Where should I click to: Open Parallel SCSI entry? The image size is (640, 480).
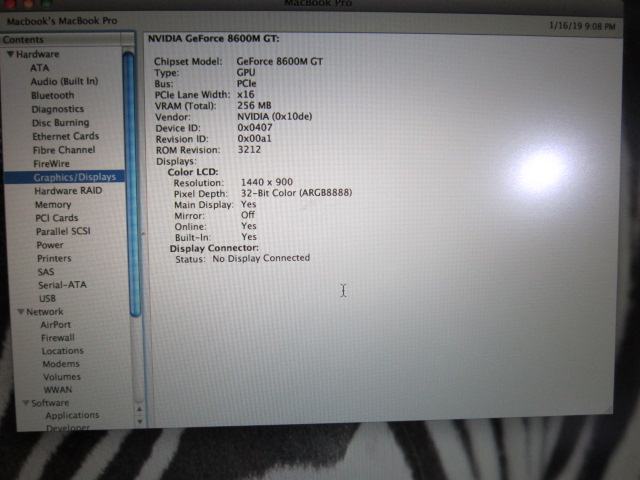pyautogui.click(x=63, y=231)
